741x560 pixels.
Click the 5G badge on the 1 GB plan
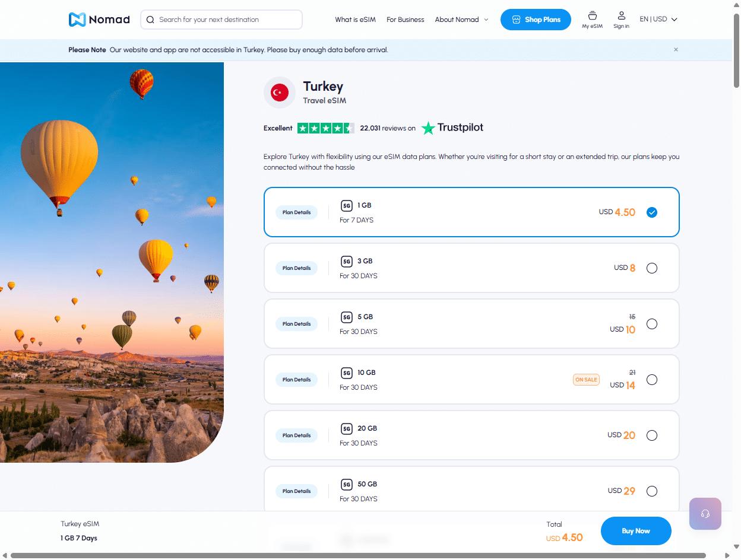click(x=347, y=205)
